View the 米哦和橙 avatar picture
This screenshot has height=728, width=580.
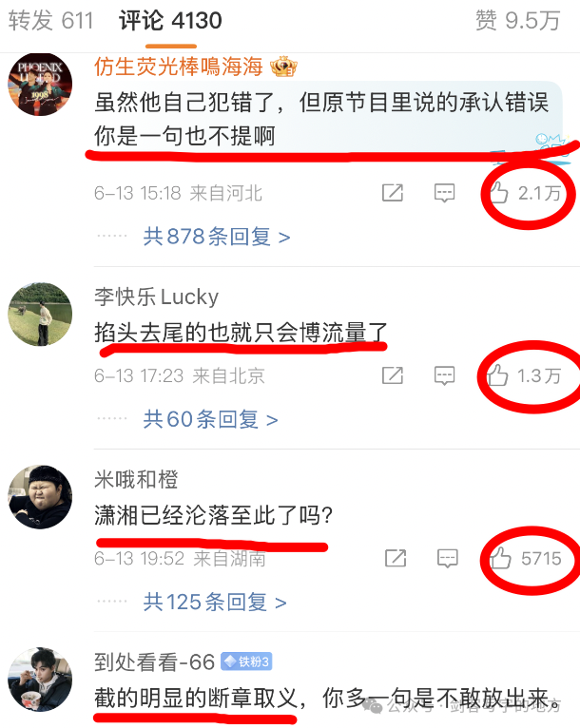coord(40,496)
